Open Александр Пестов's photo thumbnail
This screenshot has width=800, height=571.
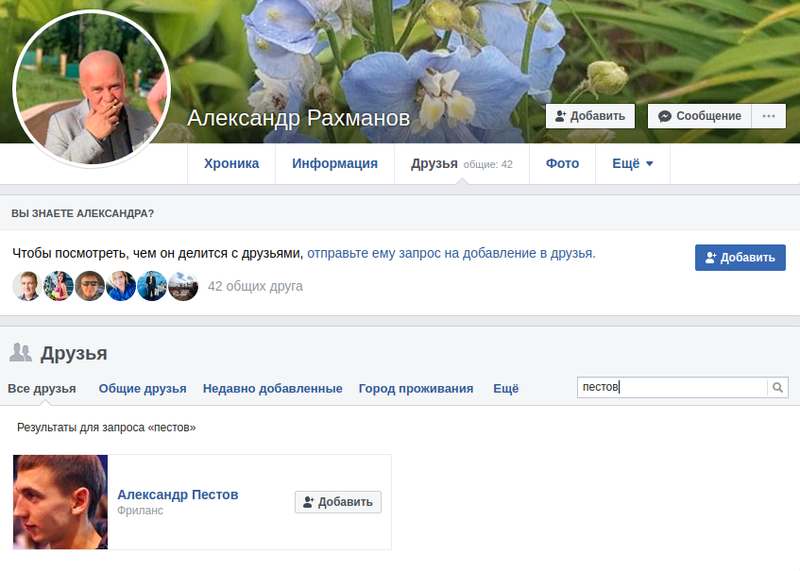[x=61, y=502]
